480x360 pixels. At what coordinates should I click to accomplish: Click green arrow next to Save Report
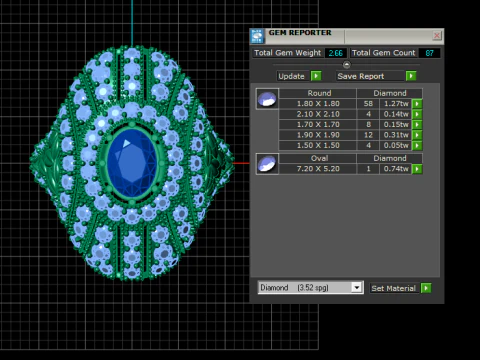411,76
